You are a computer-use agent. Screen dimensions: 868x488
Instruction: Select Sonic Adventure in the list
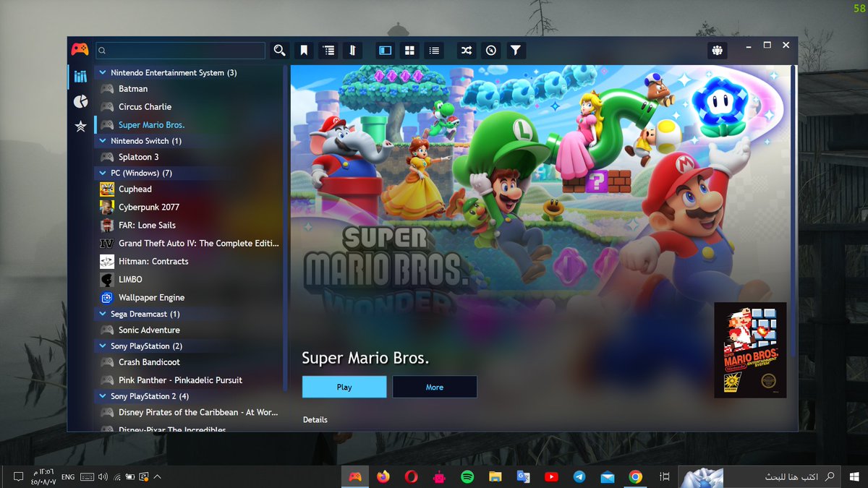point(188,330)
